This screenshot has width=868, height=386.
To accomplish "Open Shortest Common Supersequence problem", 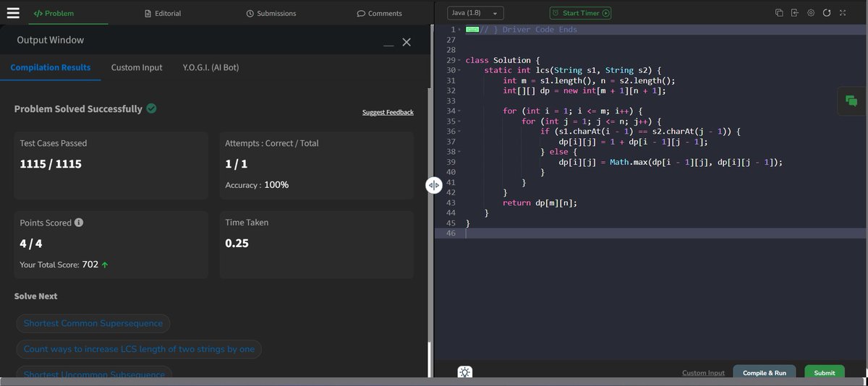I will pos(93,323).
